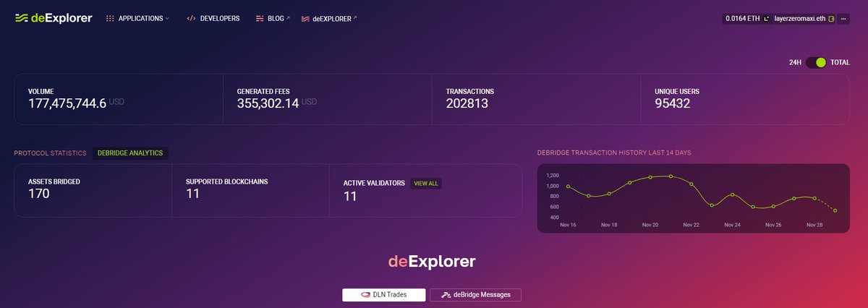The image size is (868, 308).
Task: Click the stacked-lines icon beside BLOG
Action: point(260,18)
